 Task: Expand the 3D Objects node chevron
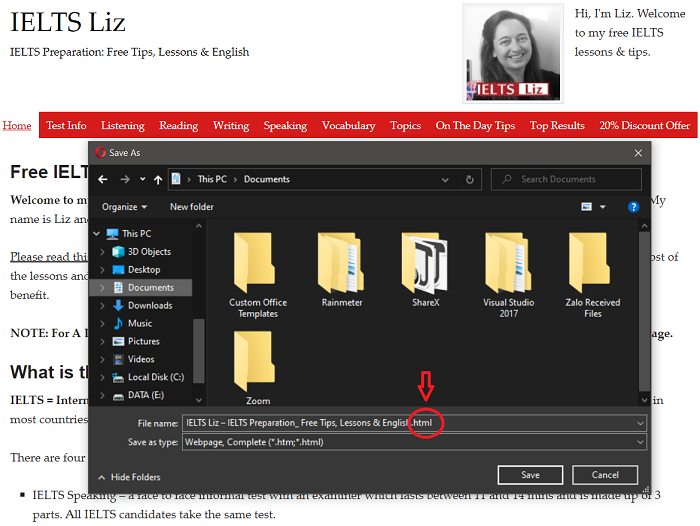click(x=103, y=252)
